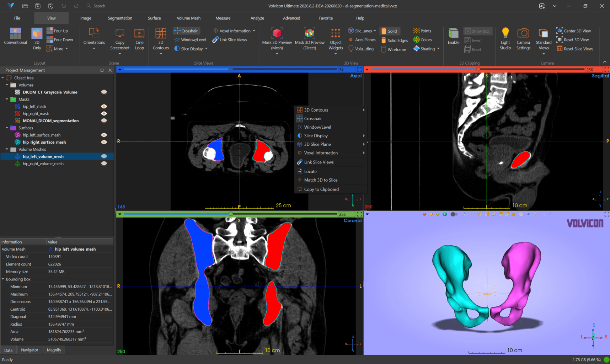Choose Wireframe rendering
The image size is (610, 364).
pos(394,49)
